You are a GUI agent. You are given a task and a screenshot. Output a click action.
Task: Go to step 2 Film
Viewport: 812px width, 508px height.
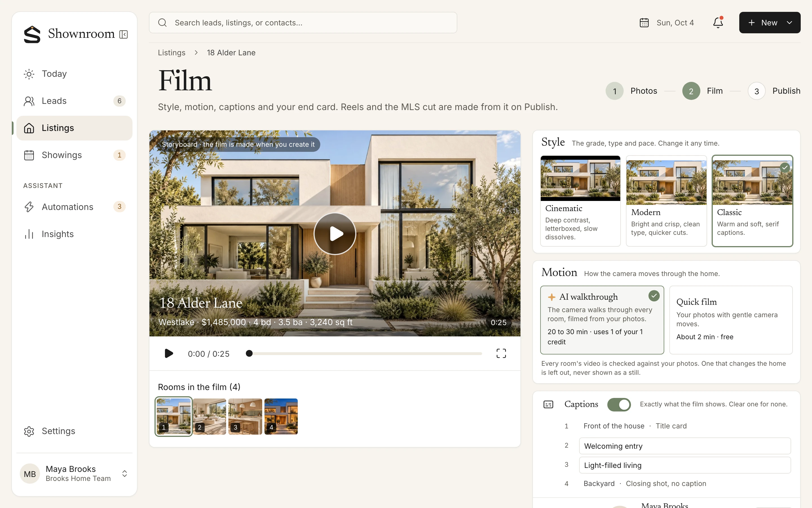click(702, 91)
